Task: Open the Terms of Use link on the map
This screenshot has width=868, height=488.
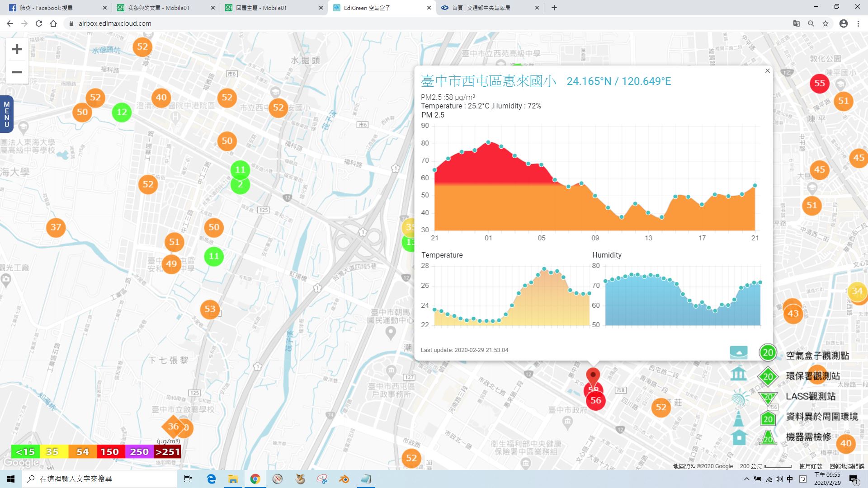Action: point(811,466)
